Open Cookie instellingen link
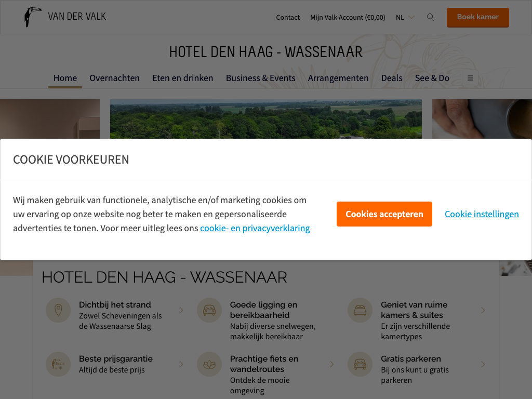Image resolution: width=532 pixels, height=399 pixels. [482, 214]
